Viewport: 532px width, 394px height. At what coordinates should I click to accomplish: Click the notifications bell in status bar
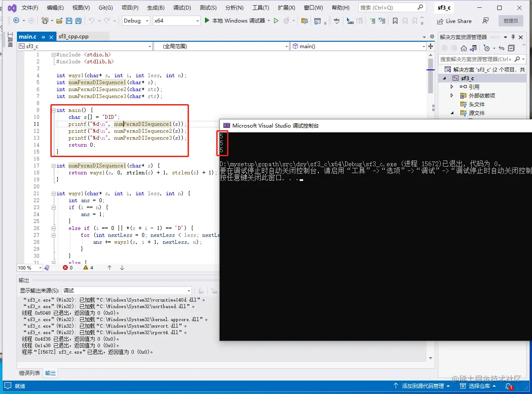point(509,386)
